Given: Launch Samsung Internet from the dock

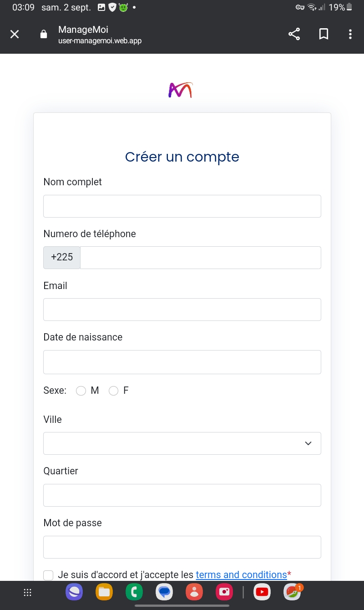Looking at the screenshot, I should pyautogui.click(x=74, y=592).
